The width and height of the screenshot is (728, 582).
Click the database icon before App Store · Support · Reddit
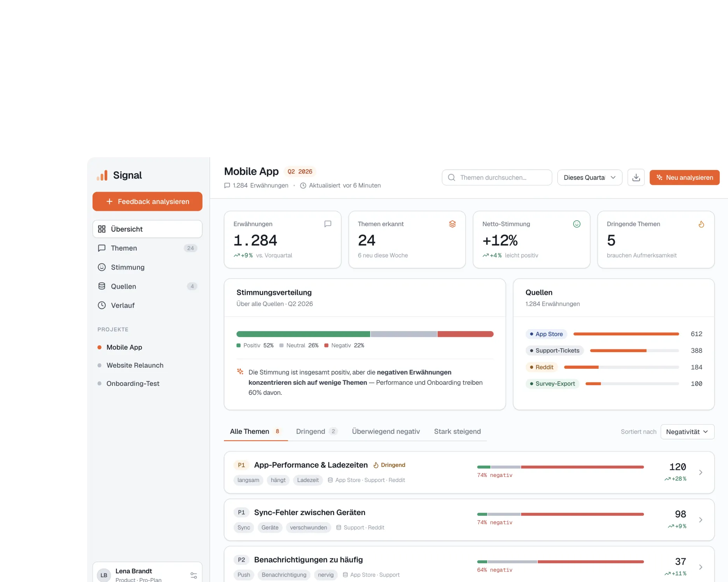[x=330, y=480]
